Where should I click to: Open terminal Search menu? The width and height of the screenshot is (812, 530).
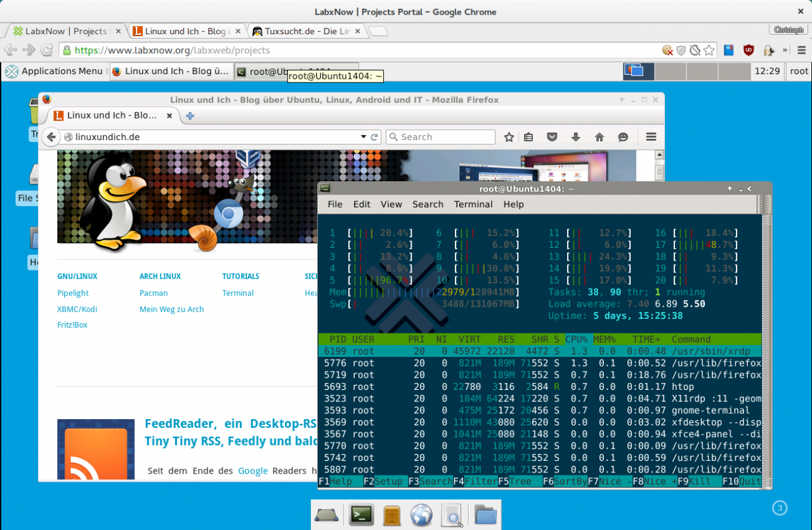pos(428,204)
